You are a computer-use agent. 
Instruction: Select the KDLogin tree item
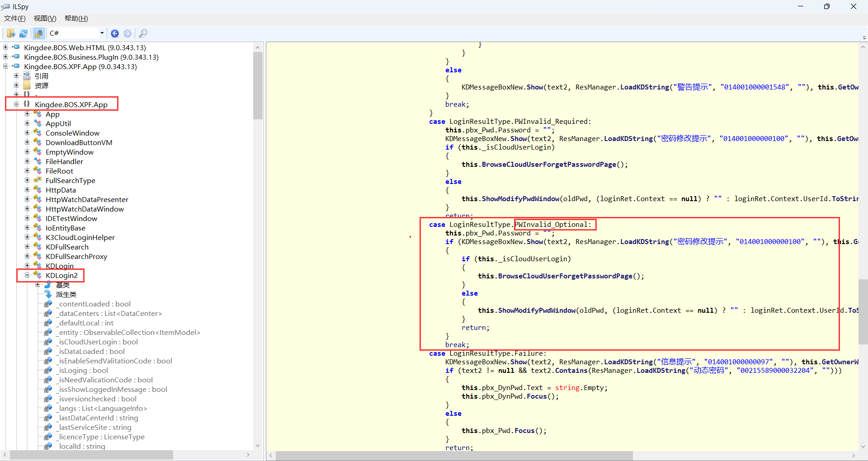click(x=60, y=266)
